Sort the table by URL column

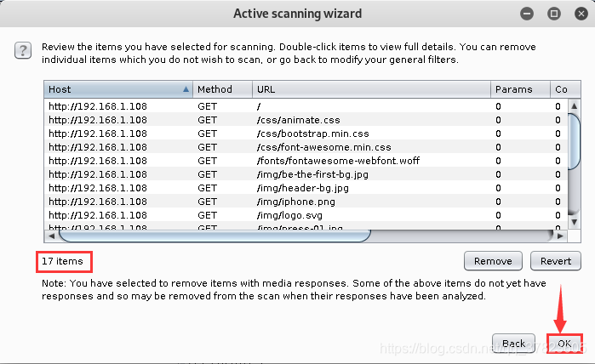371,89
